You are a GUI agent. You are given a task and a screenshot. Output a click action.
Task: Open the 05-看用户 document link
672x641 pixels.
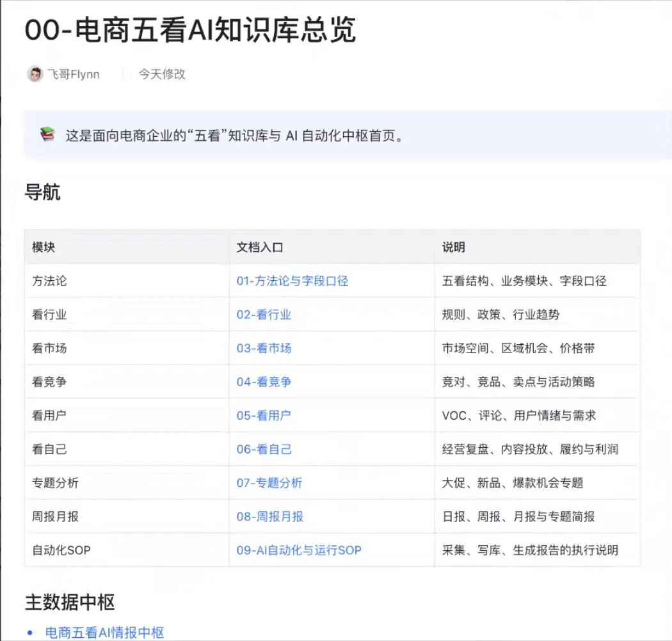(x=264, y=416)
